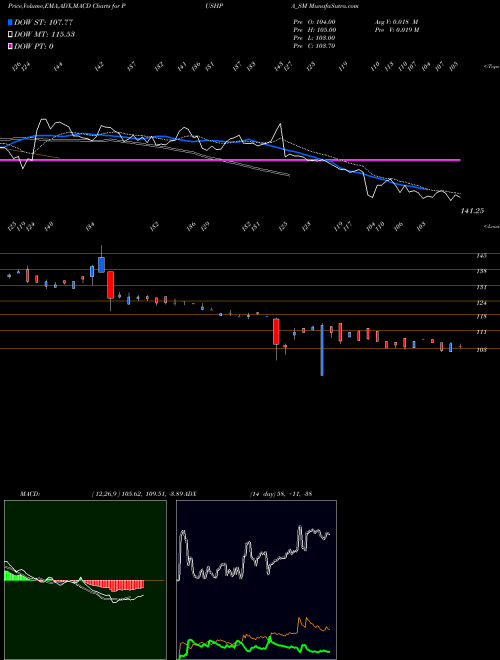Click the 111 price axis label
Viewport: 500px width, 660px height.
(x=482, y=333)
